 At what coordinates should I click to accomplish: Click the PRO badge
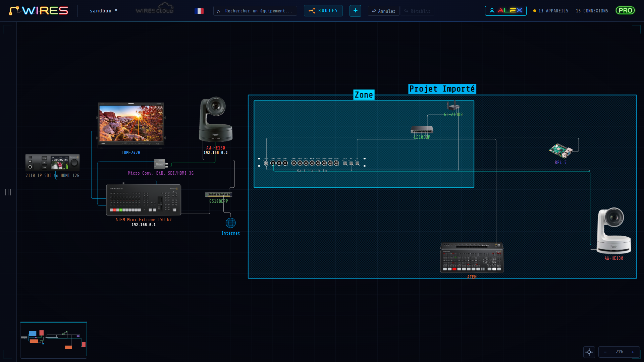coord(625,11)
